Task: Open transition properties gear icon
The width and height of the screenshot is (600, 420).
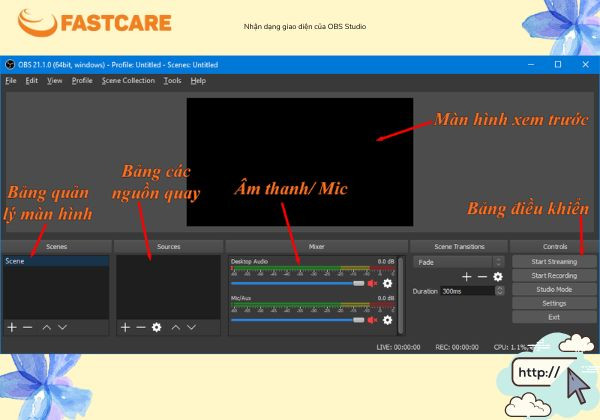Action: click(x=498, y=277)
